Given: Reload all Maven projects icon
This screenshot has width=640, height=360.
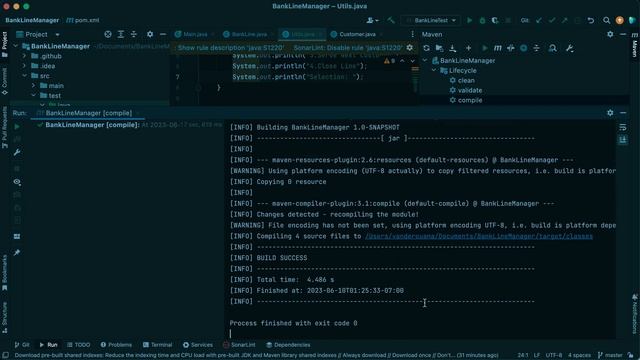Looking at the screenshot, I should pyautogui.click(x=426, y=48).
